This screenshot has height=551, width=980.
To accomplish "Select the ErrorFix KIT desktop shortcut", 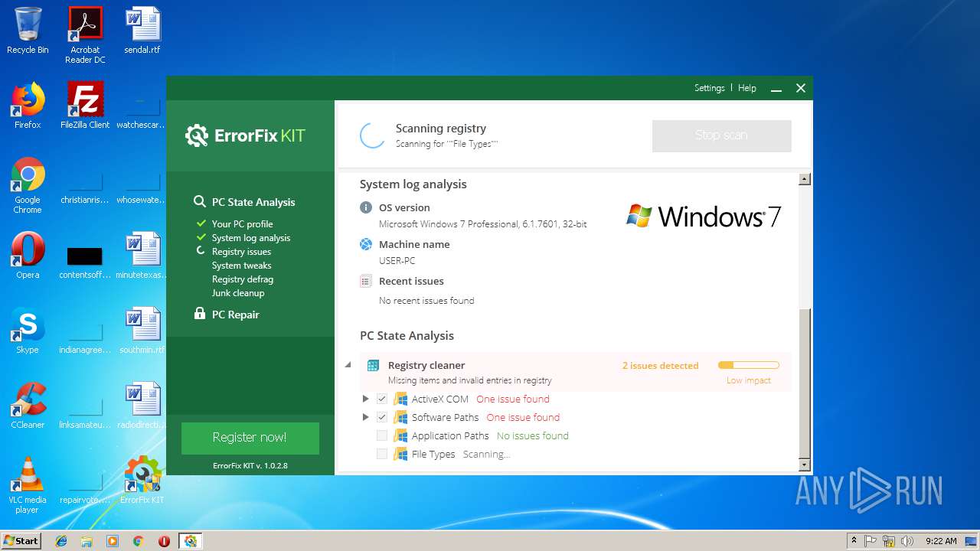I will (x=142, y=480).
